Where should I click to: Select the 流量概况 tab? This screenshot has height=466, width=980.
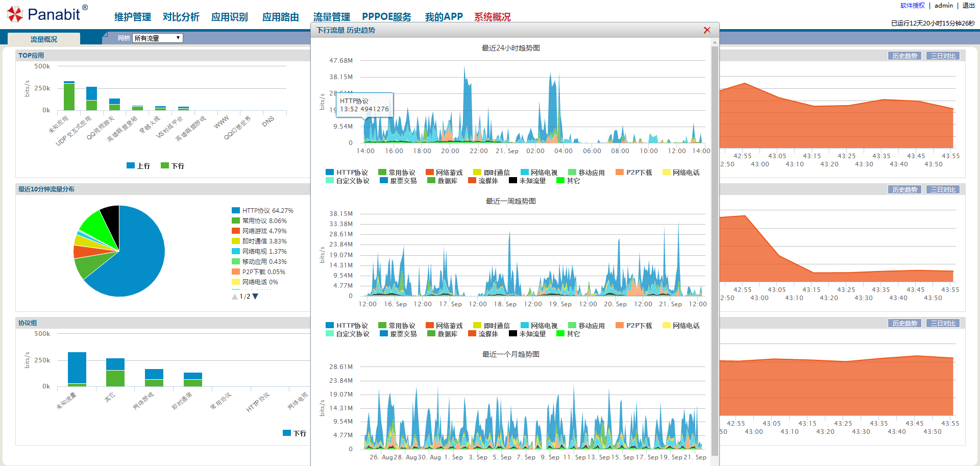coord(44,39)
